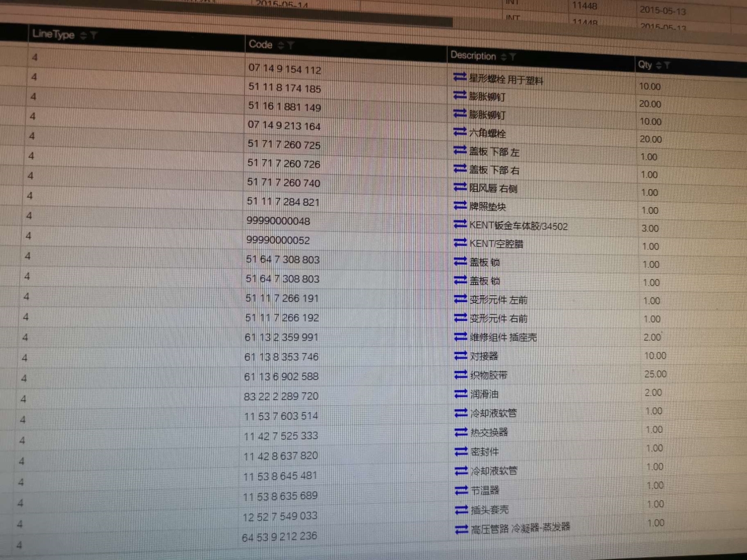747x560 pixels.
Task: Click swap icon beside 牌照垫块
Action: [460, 205]
